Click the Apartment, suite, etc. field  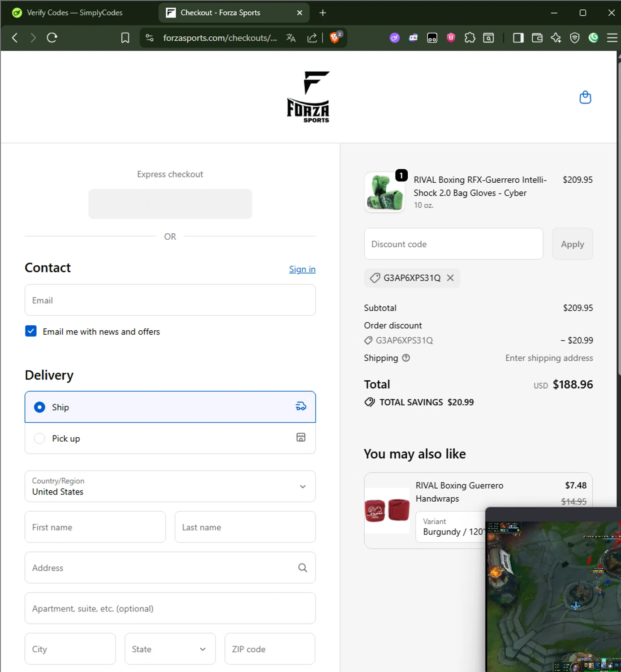(170, 608)
